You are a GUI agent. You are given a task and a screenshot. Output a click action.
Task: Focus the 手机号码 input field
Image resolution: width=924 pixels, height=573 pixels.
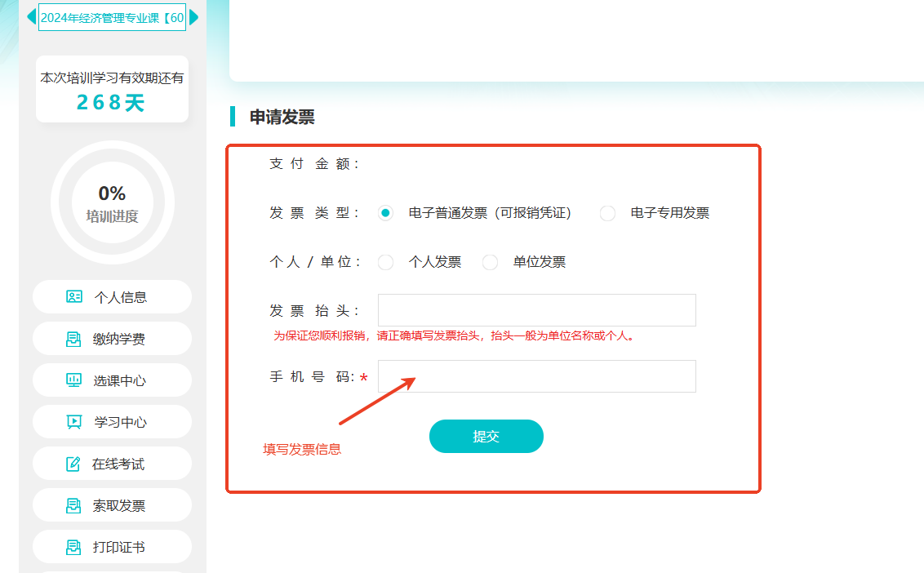537,376
